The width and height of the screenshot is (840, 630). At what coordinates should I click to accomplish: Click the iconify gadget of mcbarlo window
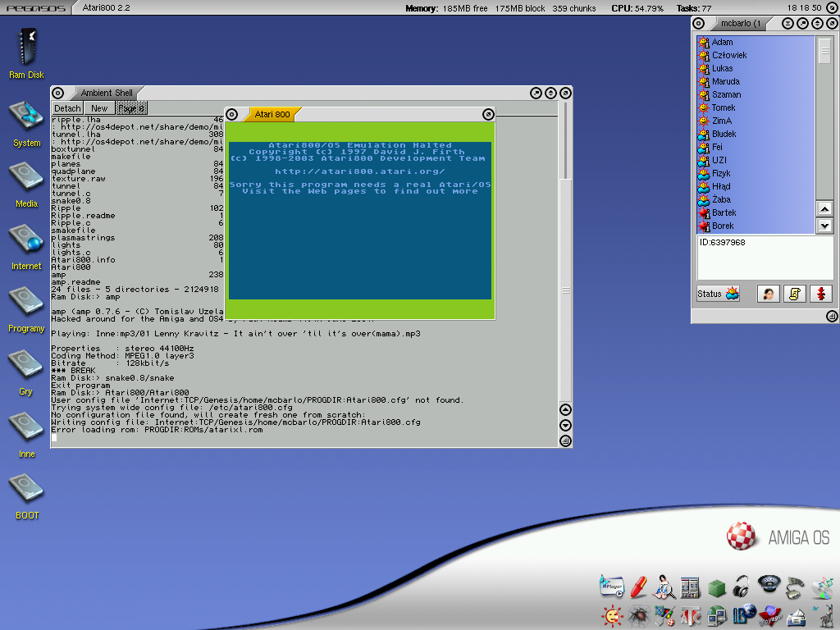coord(787,23)
